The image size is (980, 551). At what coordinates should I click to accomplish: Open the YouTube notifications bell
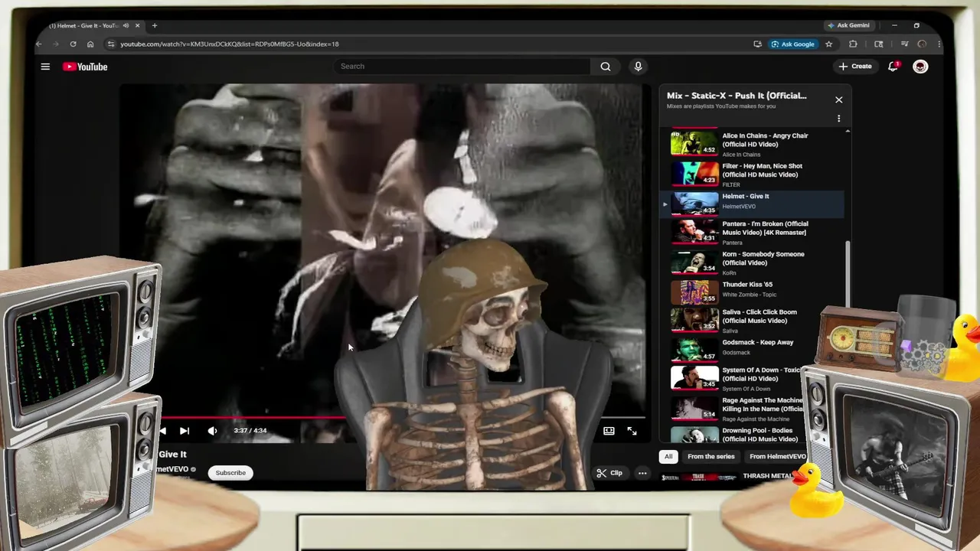click(x=893, y=67)
